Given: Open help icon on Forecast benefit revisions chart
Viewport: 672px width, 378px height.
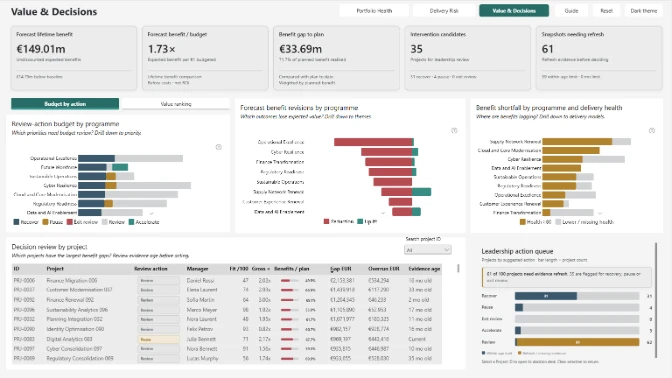Looking at the screenshot, I should [x=454, y=131].
